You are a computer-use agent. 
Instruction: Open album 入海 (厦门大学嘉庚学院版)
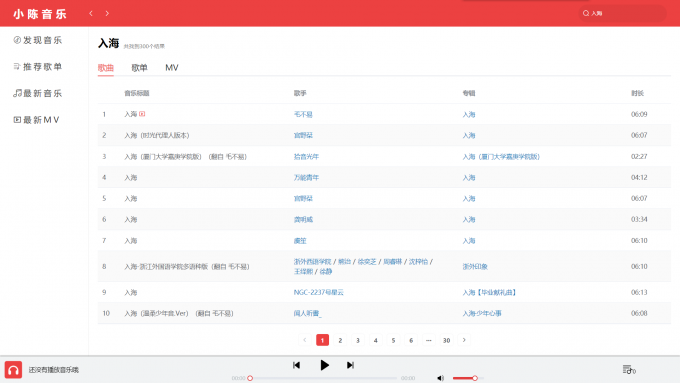click(x=501, y=157)
